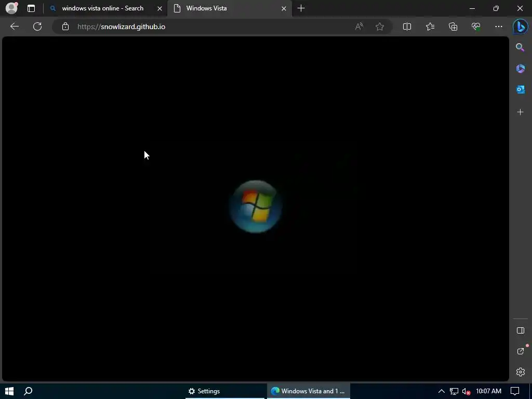532x399 pixels.
Task: View site information lock icon
Action: [65, 26]
